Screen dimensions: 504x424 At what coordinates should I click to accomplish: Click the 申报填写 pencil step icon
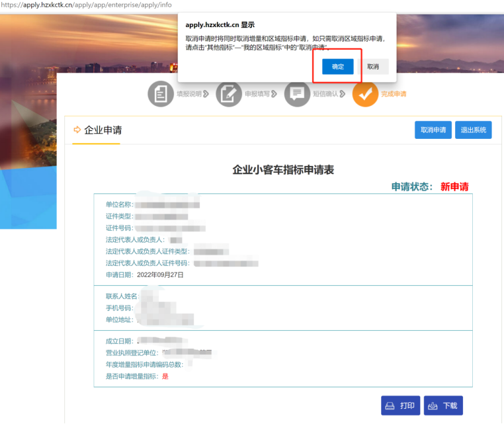[x=229, y=94]
